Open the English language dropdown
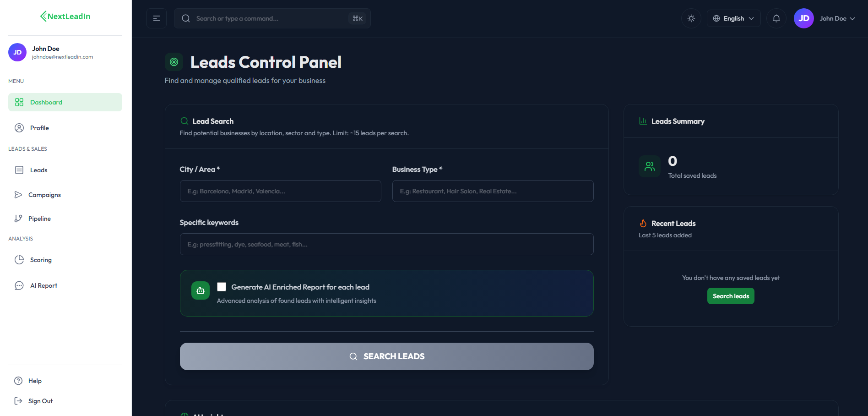Screen dimensions: 868x416 coord(733,18)
